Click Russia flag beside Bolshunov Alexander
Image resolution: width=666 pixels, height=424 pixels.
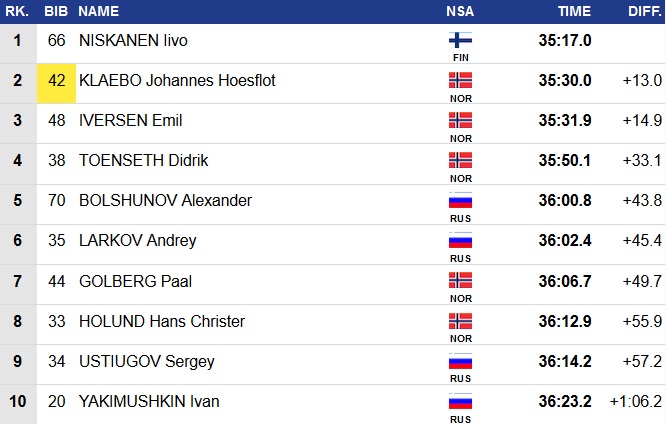pos(460,200)
